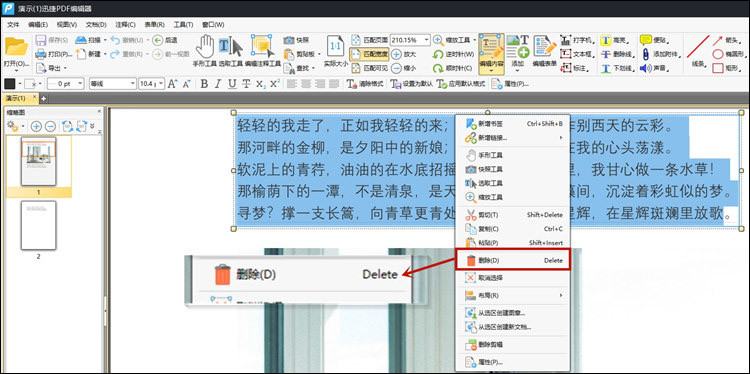
Task: Select the Hand tool (手形工具)
Action: (205, 51)
